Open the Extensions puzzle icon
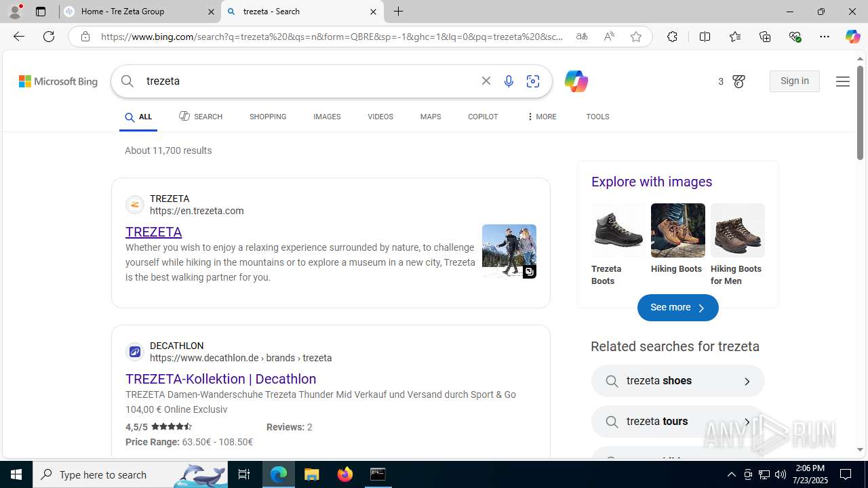Viewport: 868px width, 488px height. 672,37
